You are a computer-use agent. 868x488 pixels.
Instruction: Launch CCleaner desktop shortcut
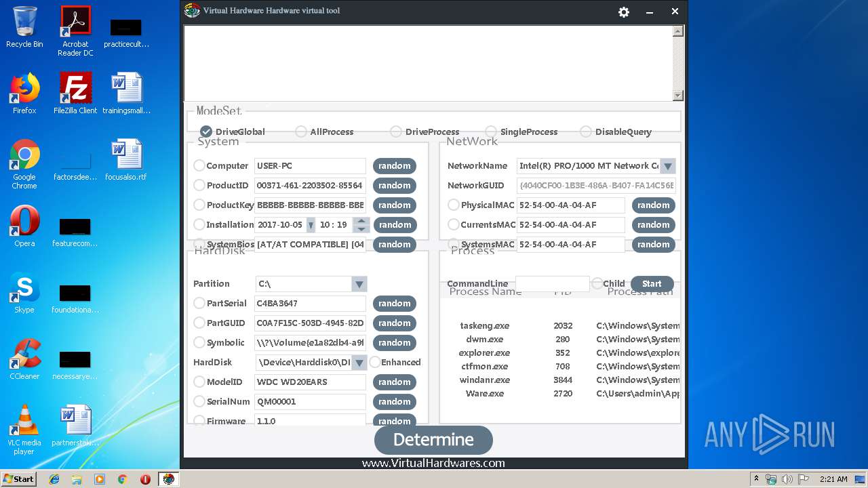(24, 359)
